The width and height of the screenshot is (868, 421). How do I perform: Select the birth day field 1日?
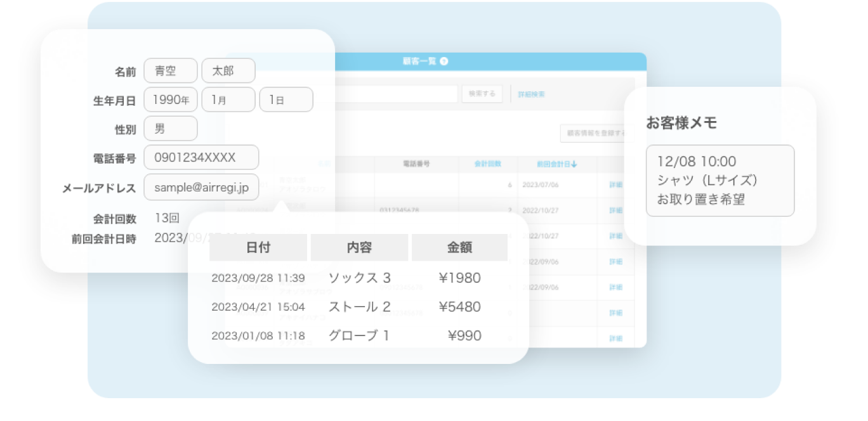(x=286, y=100)
